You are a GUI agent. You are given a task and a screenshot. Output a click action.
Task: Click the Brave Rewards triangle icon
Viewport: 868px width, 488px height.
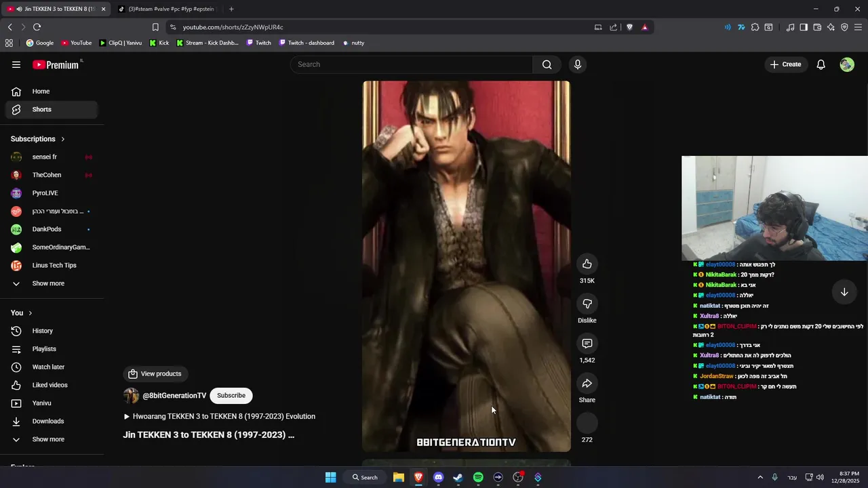pos(644,27)
